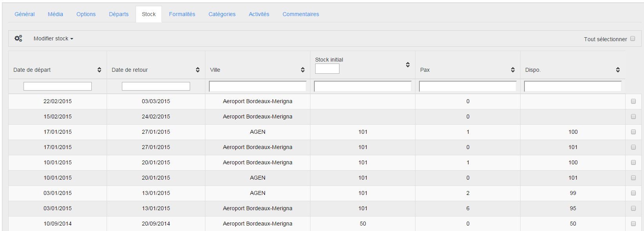Image resolution: width=644 pixels, height=231 pixels.
Task: Check the Tout sélectionner checkbox
Action: point(633,38)
